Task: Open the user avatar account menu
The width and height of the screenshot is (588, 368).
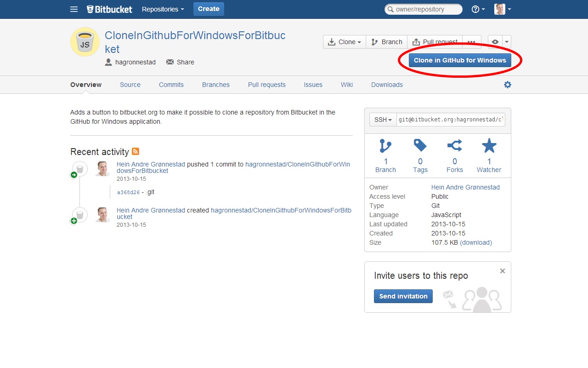Action: click(x=503, y=9)
